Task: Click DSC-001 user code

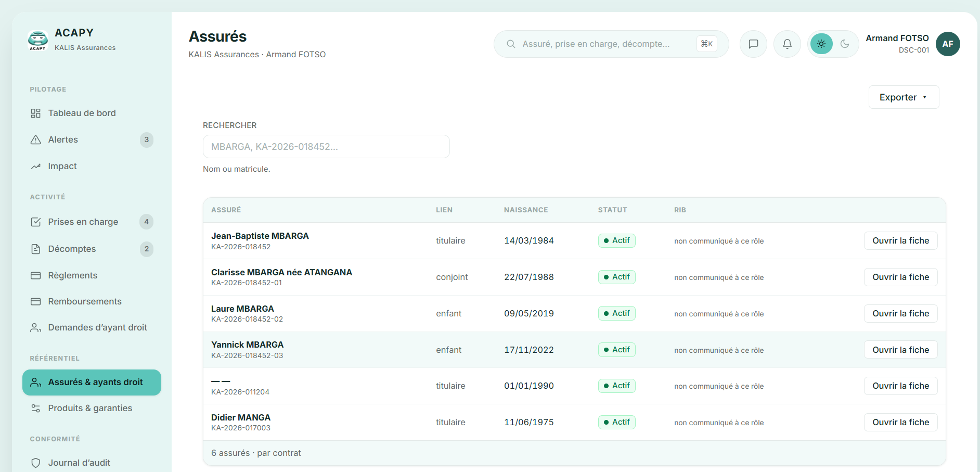Action: click(x=914, y=50)
